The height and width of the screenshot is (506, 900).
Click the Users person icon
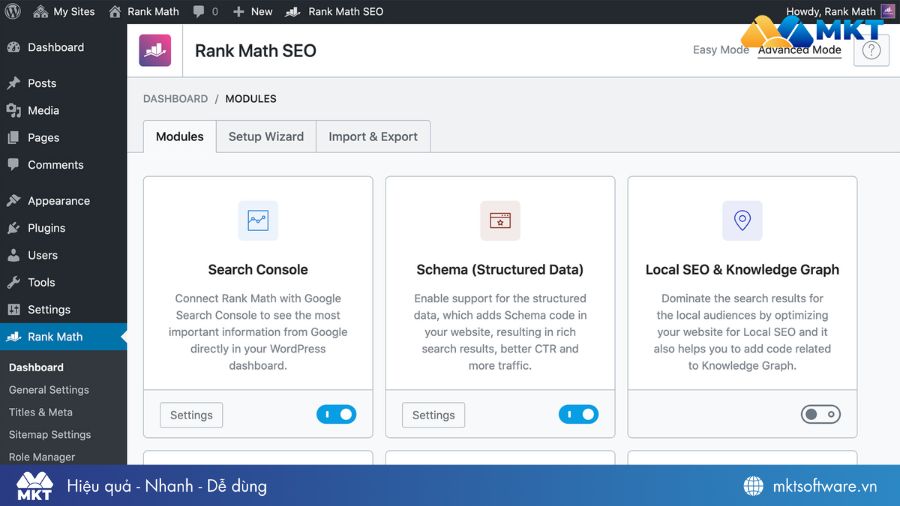point(14,255)
